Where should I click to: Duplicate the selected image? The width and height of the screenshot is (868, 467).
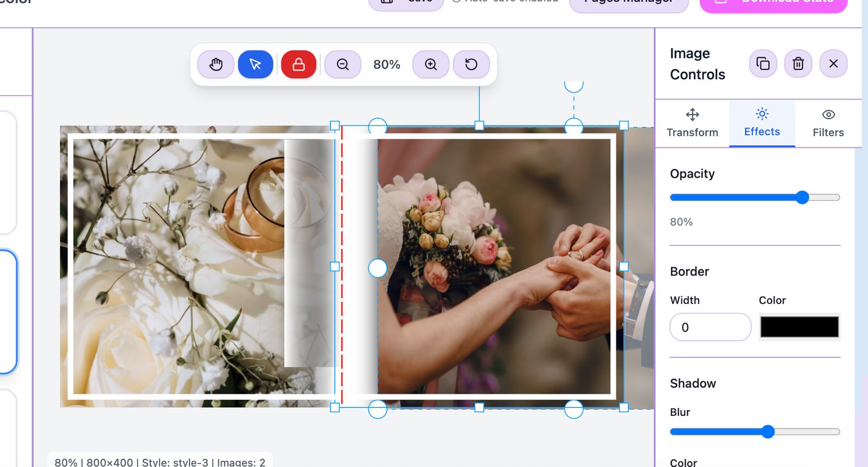click(763, 63)
